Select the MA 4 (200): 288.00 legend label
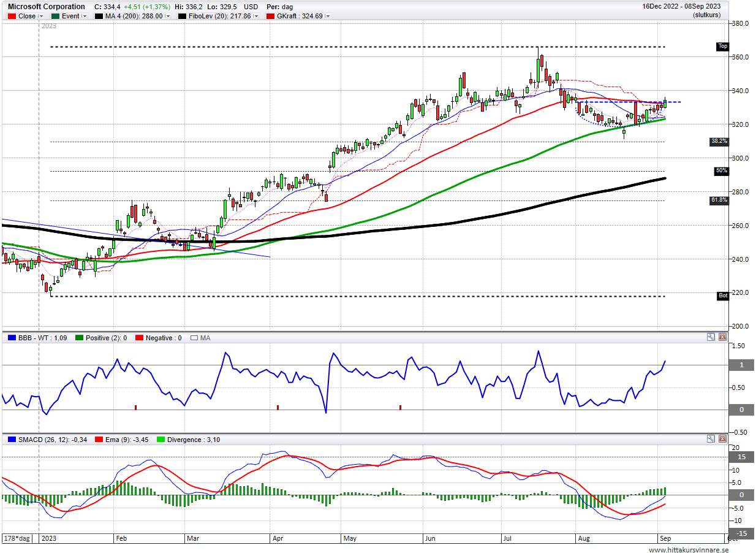This screenshot has height=553, width=756. (134, 17)
